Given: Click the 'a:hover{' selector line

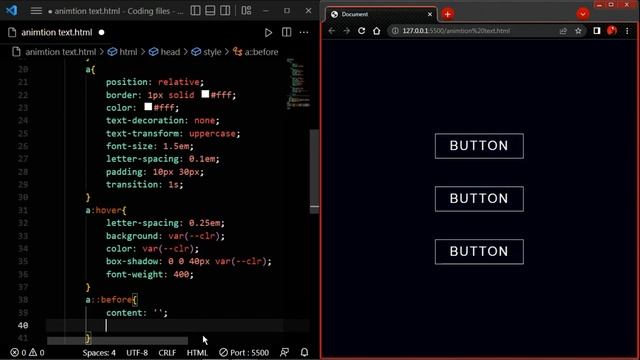Looking at the screenshot, I should 106,210.
